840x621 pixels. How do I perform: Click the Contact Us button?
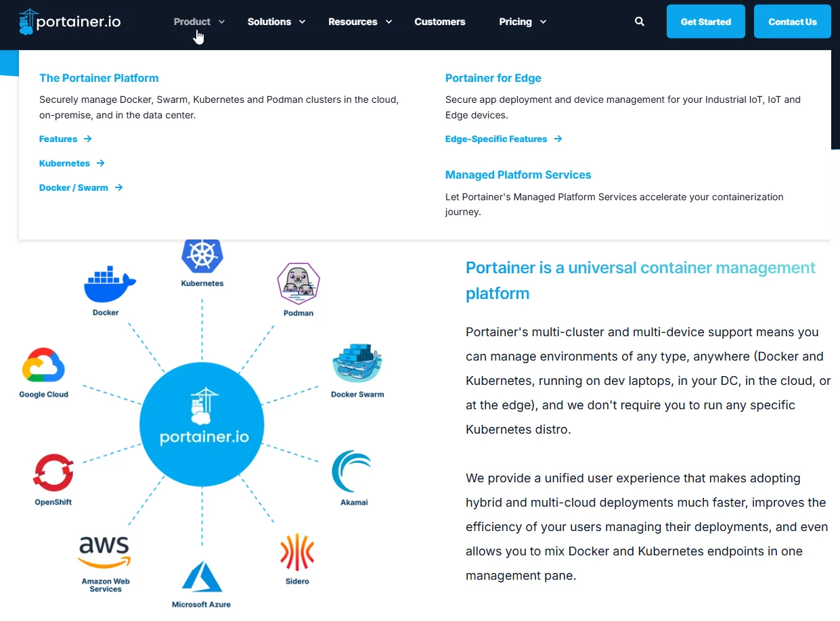point(793,22)
